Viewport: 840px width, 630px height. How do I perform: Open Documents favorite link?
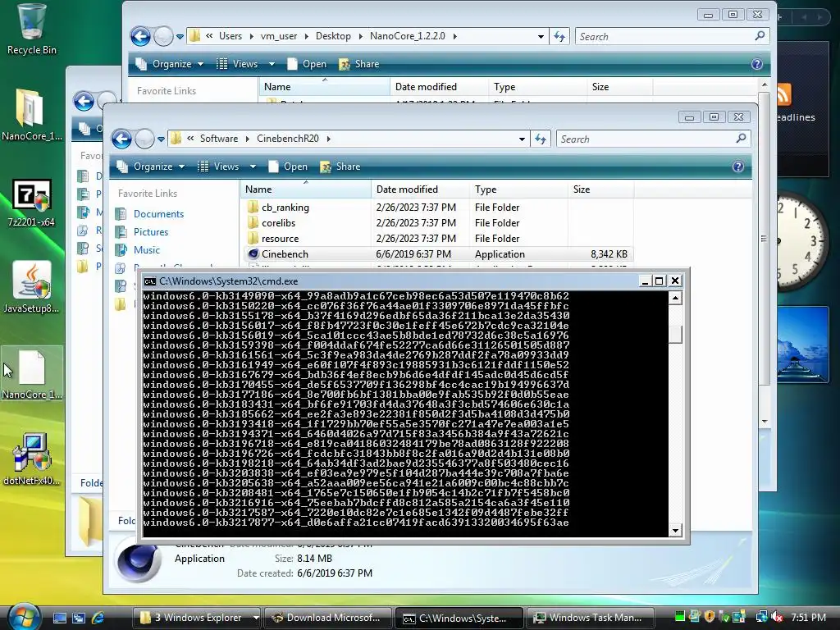pyautogui.click(x=158, y=214)
